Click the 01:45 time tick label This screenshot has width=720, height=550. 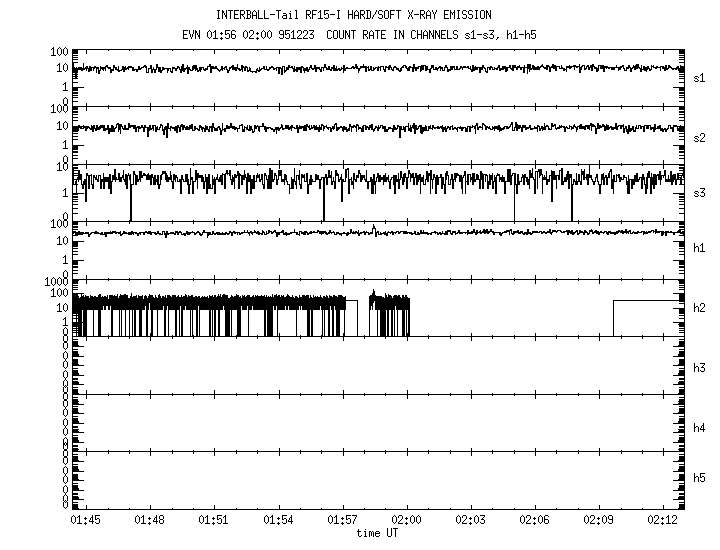tap(86, 521)
